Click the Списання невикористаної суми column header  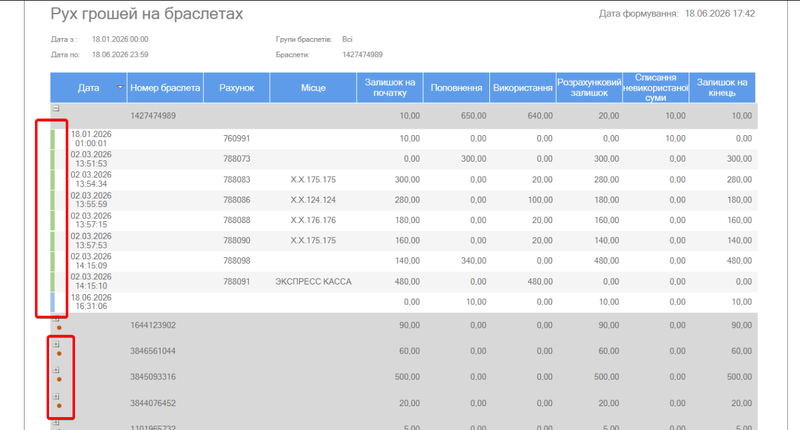(656, 88)
